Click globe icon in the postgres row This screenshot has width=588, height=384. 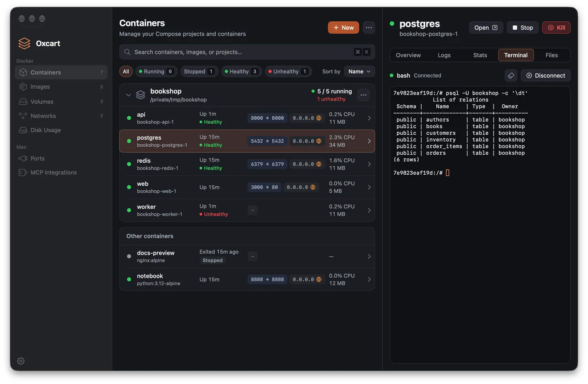[318, 141]
